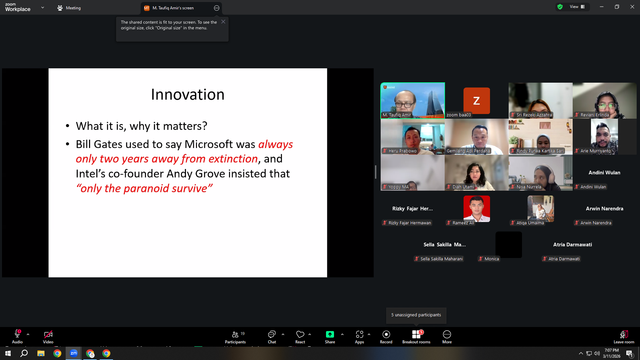The width and height of the screenshot is (640, 360).
Task: Select Rindy Furika Kartika Sari video tile
Action: click(x=540, y=137)
